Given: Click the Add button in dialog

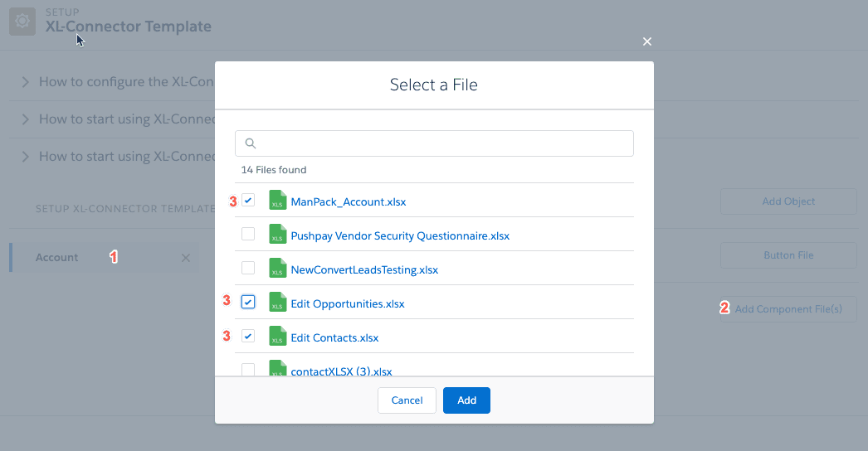Looking at the screenshot, I should point(466,400).
